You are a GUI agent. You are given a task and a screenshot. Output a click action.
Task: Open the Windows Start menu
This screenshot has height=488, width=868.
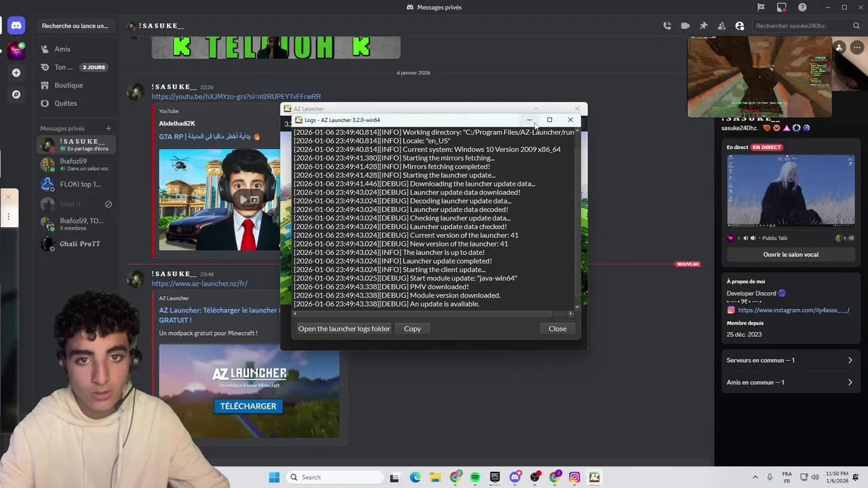point(274,477)
